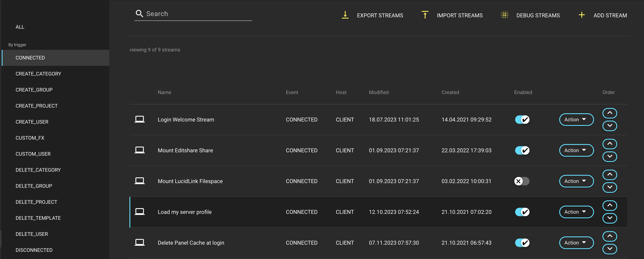Click the Debug Streams dotted icon
The height and width of the screenshot is (259, 644).
(x=504, y=15)
